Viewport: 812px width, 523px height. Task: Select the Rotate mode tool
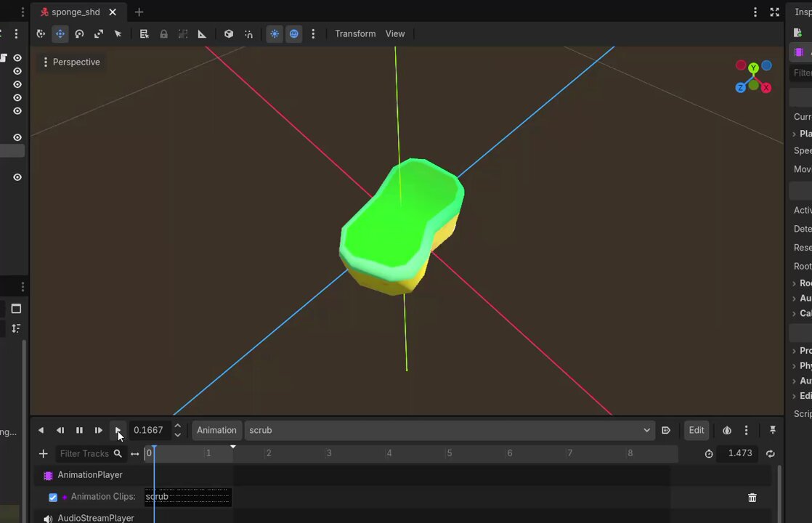coord(79,33)
